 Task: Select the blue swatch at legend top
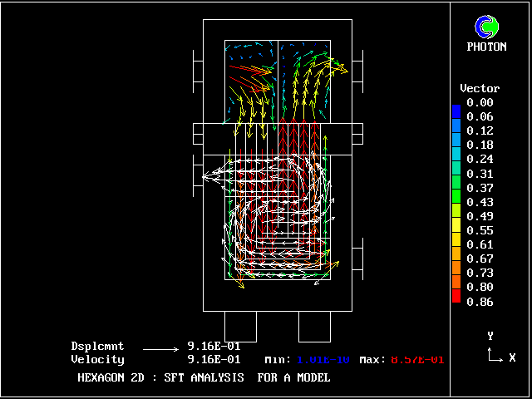(x=456, y=111)
